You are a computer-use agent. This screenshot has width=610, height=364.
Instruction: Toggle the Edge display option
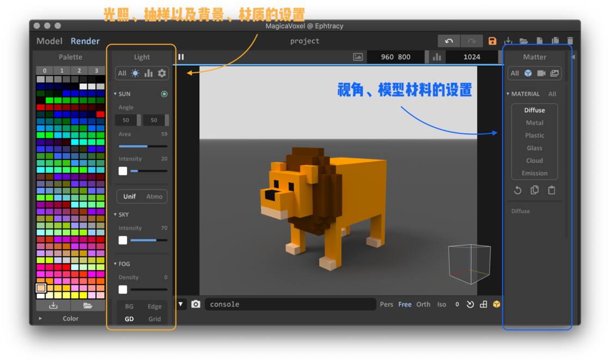pos(154,306)
